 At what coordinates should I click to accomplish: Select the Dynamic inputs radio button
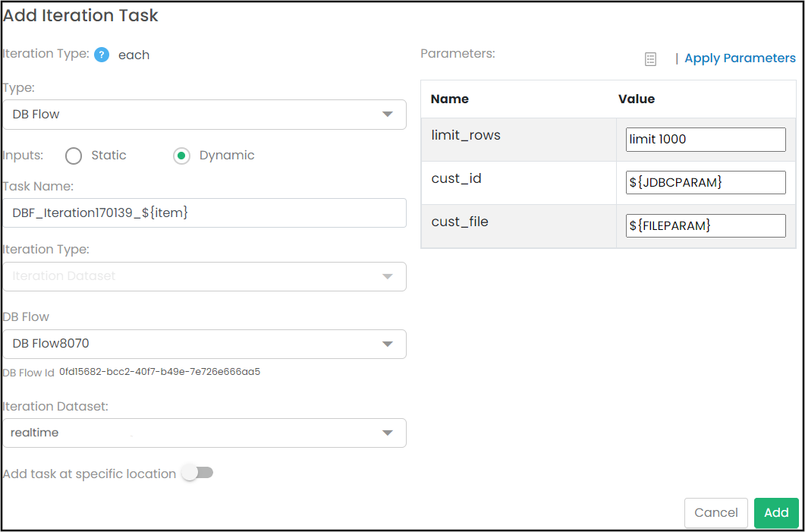(182, 156)
